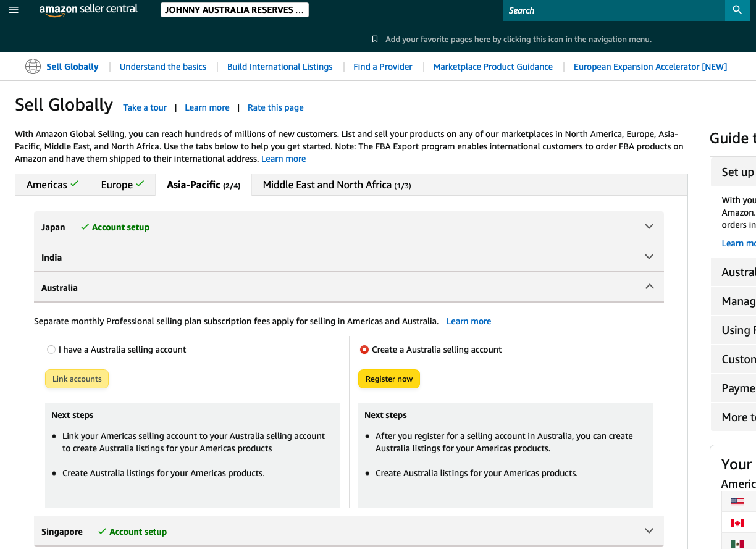
Task: Open Marketplace Product Guidance
Action: tap(493, 67)
